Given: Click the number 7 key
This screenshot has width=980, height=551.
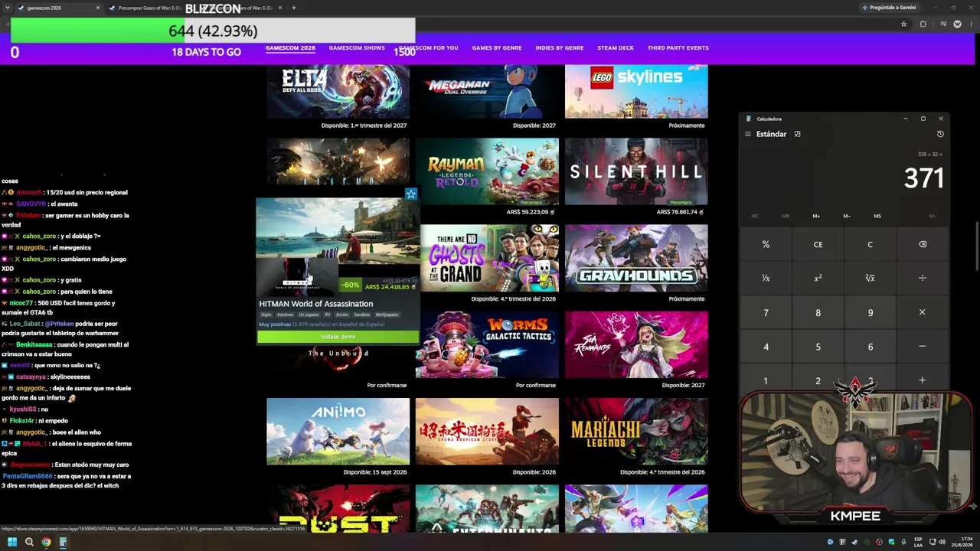Looking at the screenshot, I should pyautogui.click(x=766, y=312).
